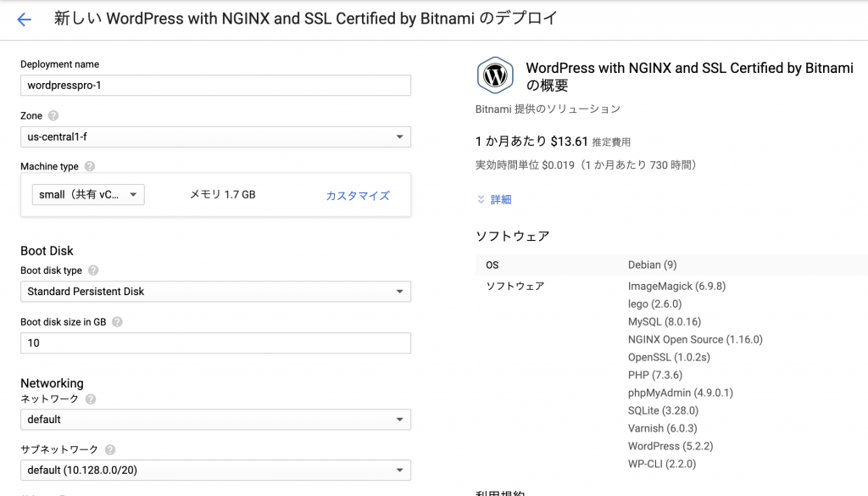Open the Boot disk type help icon

pyautogui.click(x=93, y=270)
